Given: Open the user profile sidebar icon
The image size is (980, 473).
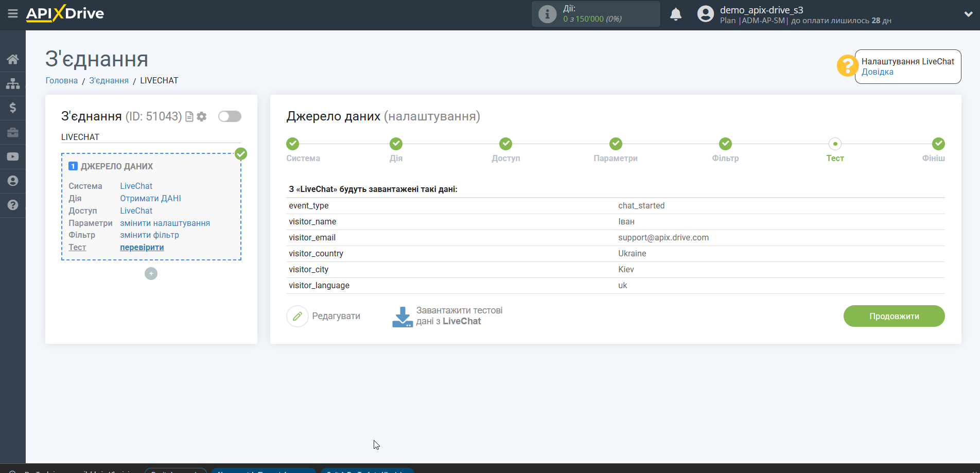Looking at the screenshot, I should (13, 181).
